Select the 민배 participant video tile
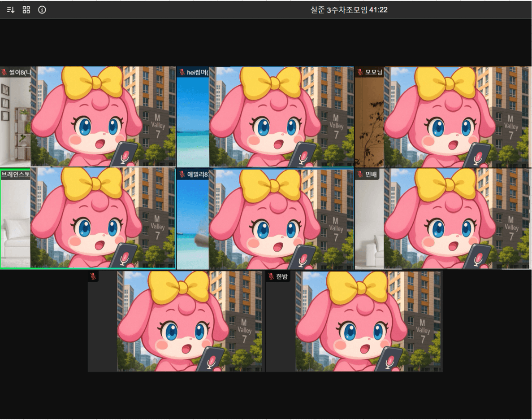Screen dimensions: 532x420 (443, 219)
